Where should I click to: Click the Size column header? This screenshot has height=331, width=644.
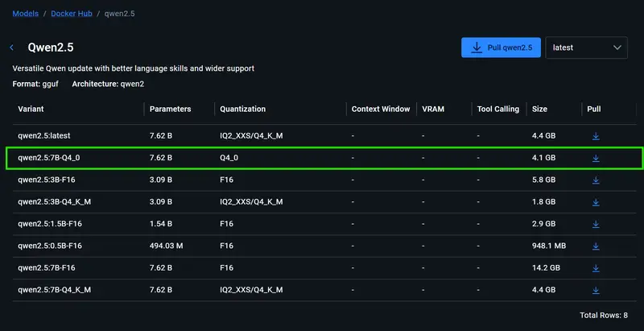539,110
